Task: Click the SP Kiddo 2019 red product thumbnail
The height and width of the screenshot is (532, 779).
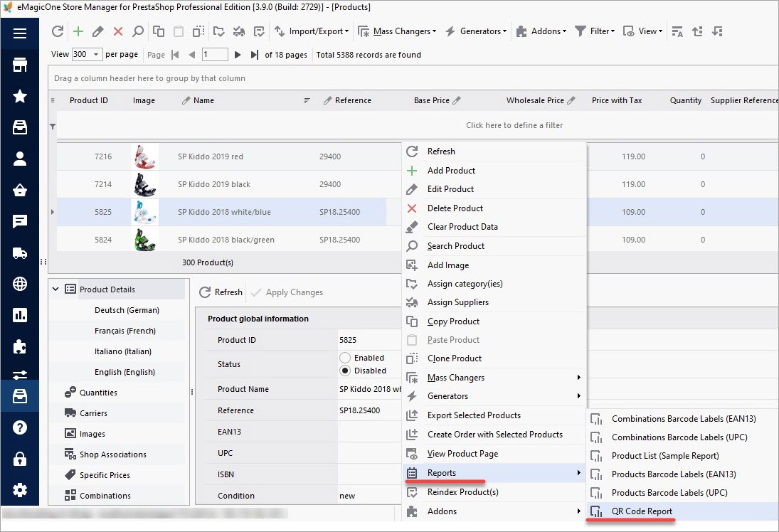Action: click(143, 156)
